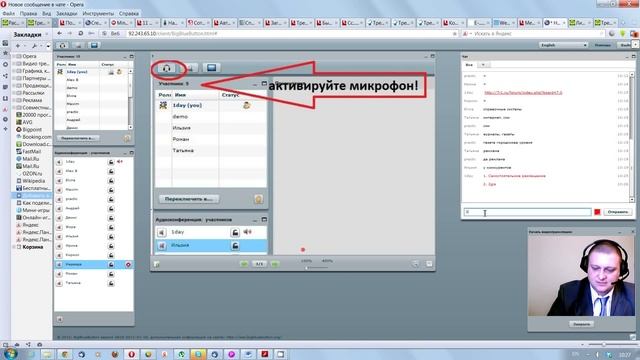640x360 pixels.
Task: Open the Правка menu
Action: pos(28,13)
